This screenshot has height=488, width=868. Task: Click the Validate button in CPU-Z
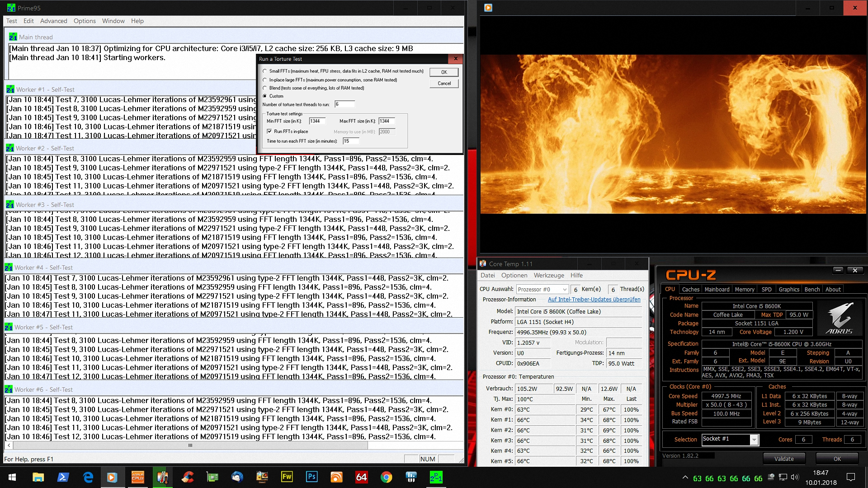[x=783, y=459]
